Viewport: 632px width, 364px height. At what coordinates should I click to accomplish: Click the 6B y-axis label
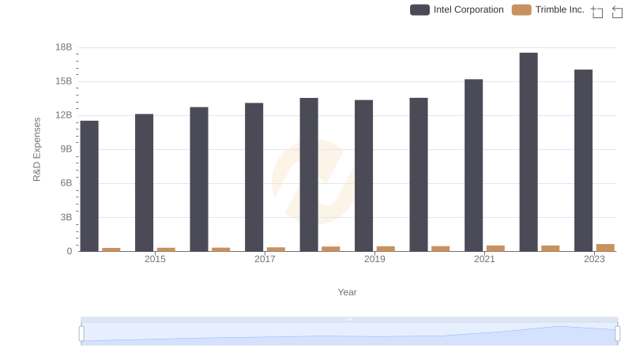66,183
